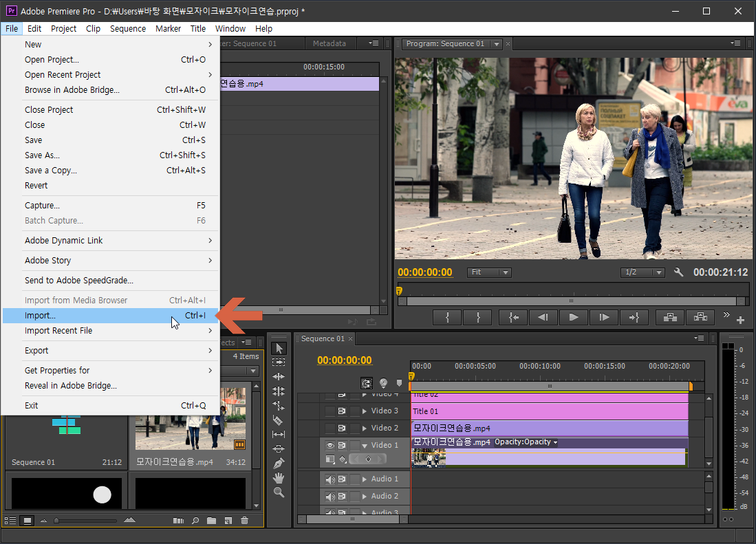Screen dimensions: 756x544
Task: Expand the Audio 2 track triangle
Action: [365, 497]
